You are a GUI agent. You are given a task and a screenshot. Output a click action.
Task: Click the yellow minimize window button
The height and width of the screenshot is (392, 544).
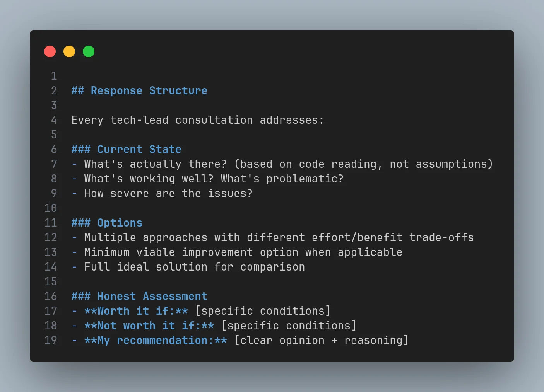point(69,51)
